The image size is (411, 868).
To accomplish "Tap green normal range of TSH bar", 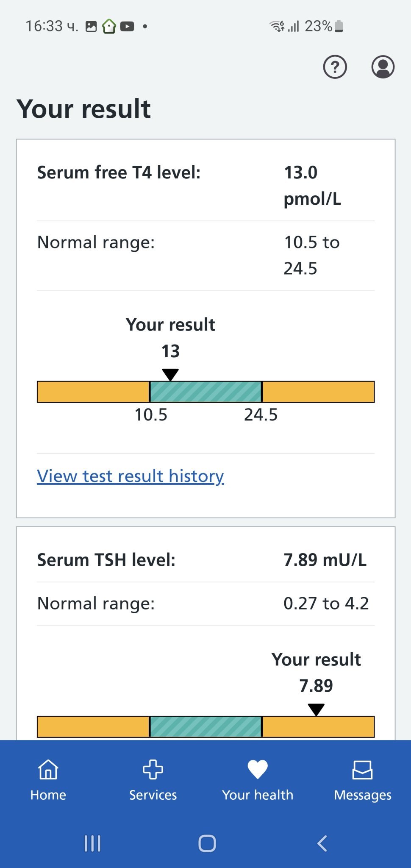I will point(206,727).
